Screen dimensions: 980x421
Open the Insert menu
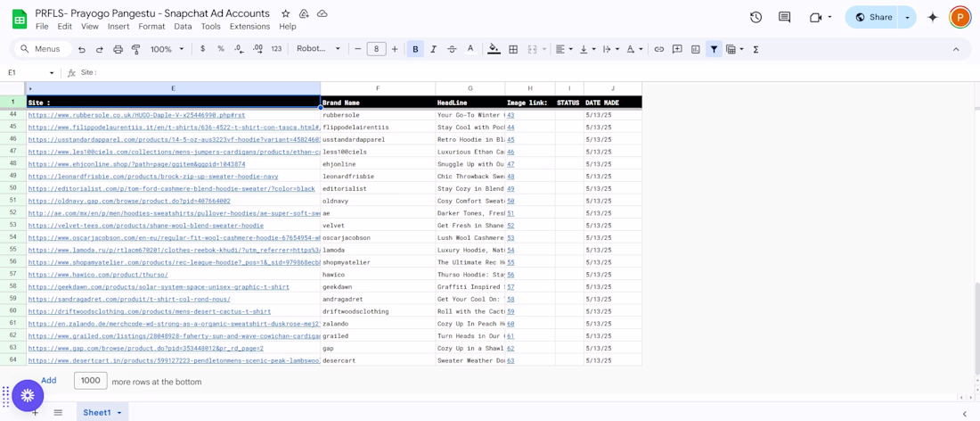click(x=118, y=26)
